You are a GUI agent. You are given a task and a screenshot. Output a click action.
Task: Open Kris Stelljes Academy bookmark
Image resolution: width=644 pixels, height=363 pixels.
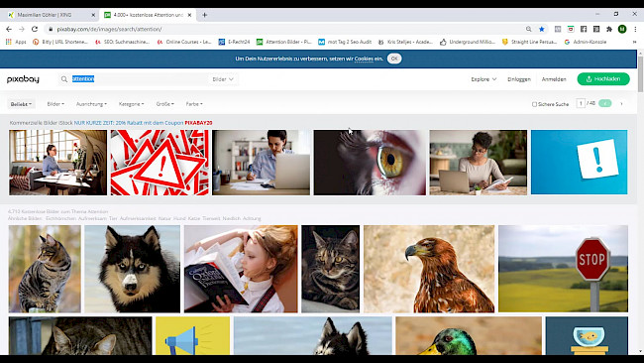click(x=406, y=42)
